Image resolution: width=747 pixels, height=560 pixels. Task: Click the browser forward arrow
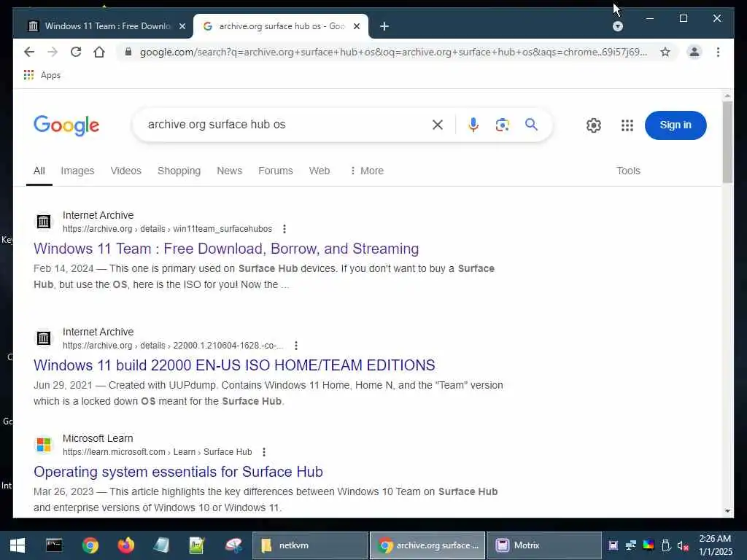(53, 52)
